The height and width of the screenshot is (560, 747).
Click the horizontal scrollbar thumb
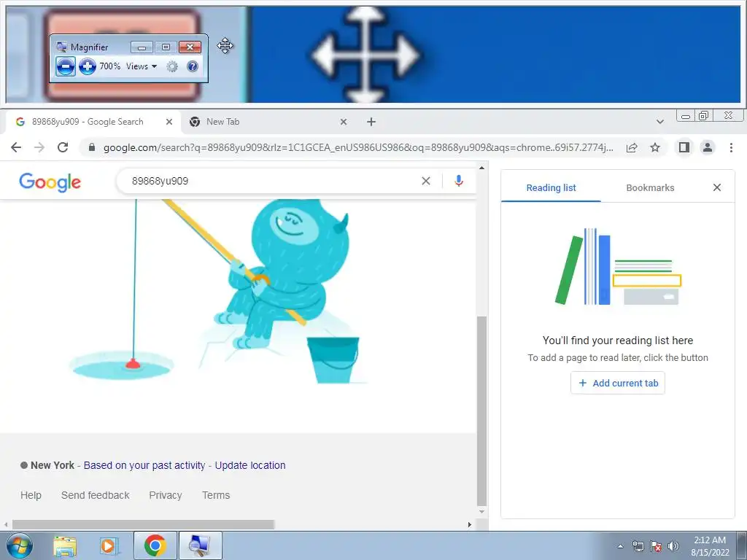point(143,525)
